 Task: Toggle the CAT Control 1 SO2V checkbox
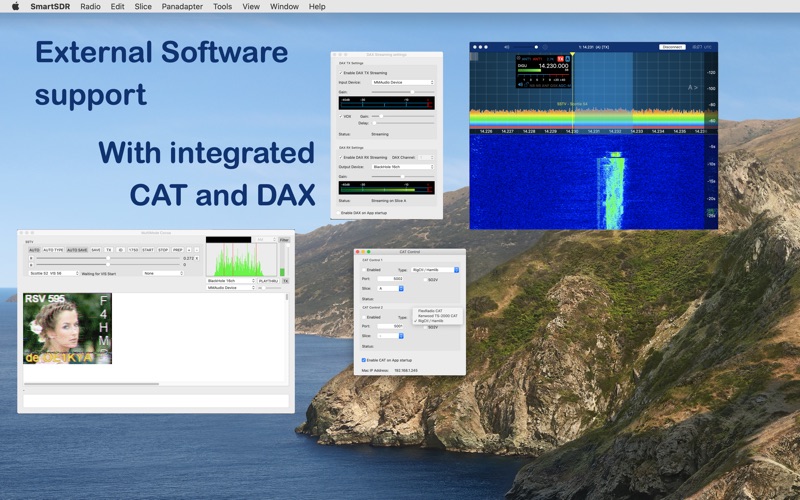[x=426, y=280]
